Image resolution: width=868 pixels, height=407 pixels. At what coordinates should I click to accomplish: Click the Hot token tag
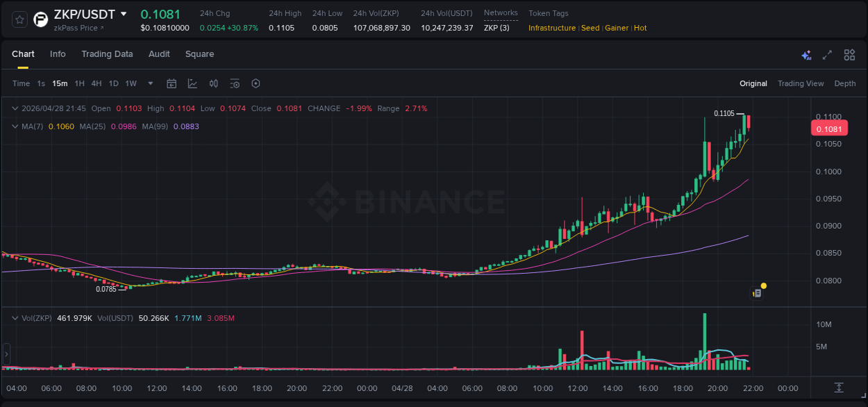[640, 28]
